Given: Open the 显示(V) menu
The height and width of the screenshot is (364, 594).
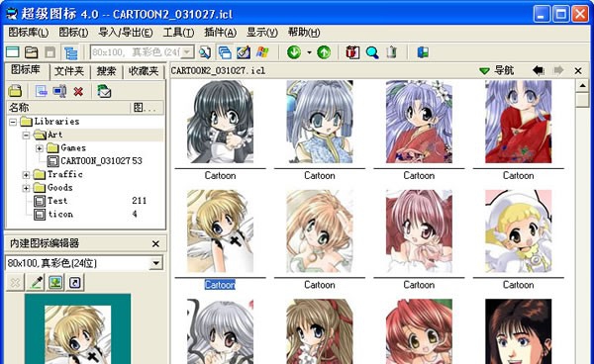Looking at the screenshot, I should point(261,33).
